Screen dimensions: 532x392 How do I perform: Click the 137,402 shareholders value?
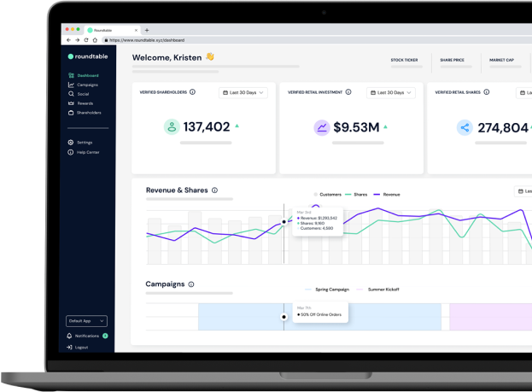point(207,127)
